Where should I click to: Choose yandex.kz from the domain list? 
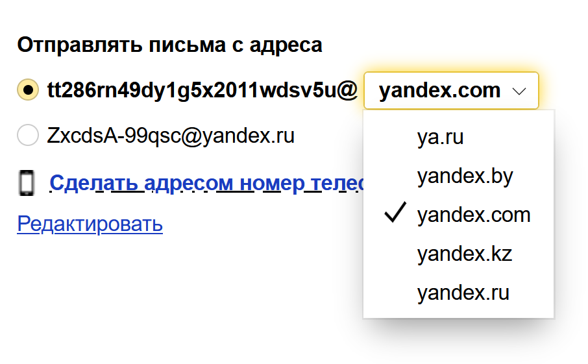[x=465, y=254]
